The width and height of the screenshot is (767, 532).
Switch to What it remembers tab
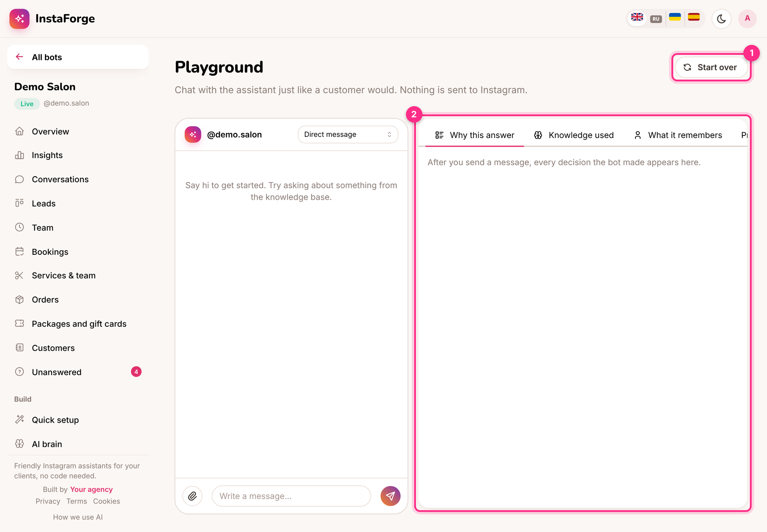pos(678,135)
